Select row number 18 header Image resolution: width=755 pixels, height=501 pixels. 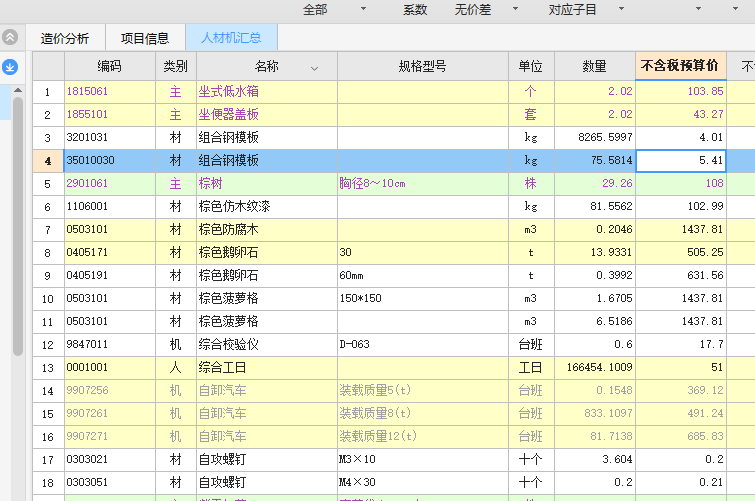(x=48, y=482)
